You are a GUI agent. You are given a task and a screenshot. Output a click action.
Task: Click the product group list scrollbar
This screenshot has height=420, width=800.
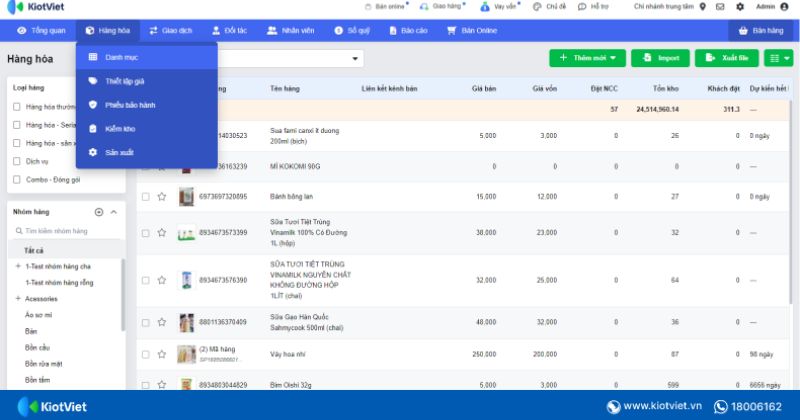pos(123,295)
